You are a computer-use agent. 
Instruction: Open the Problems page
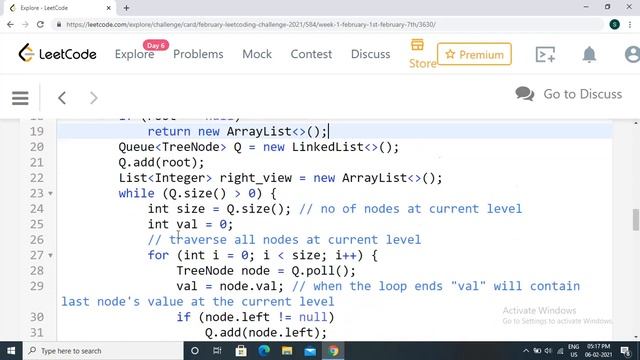tap(198, 54)
